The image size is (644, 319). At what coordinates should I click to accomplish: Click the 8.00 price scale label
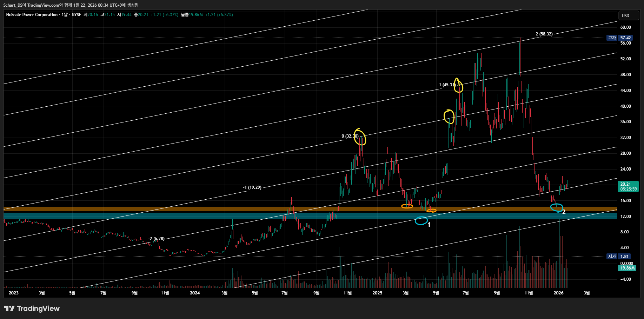coord(624,232)
